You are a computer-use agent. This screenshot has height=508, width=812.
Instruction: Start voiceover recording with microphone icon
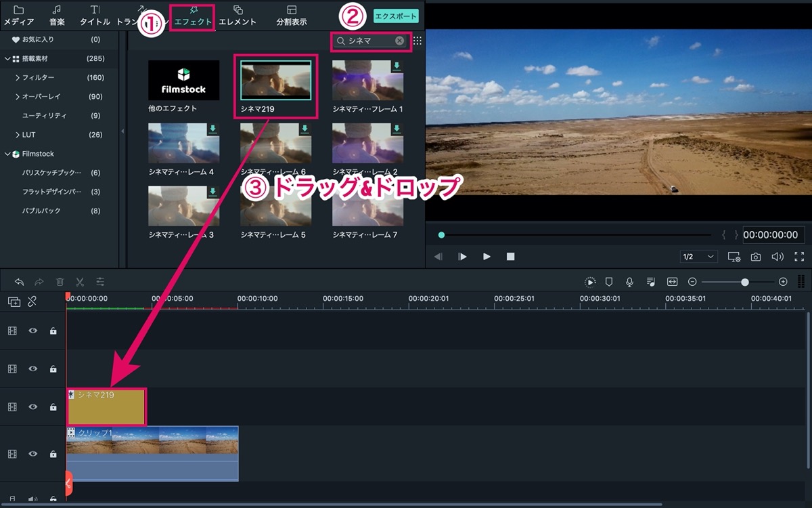[x=629, y=282]
